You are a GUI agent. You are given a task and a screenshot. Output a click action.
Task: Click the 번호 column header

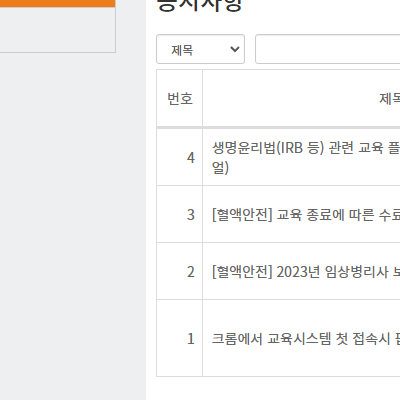coord(180,98)
